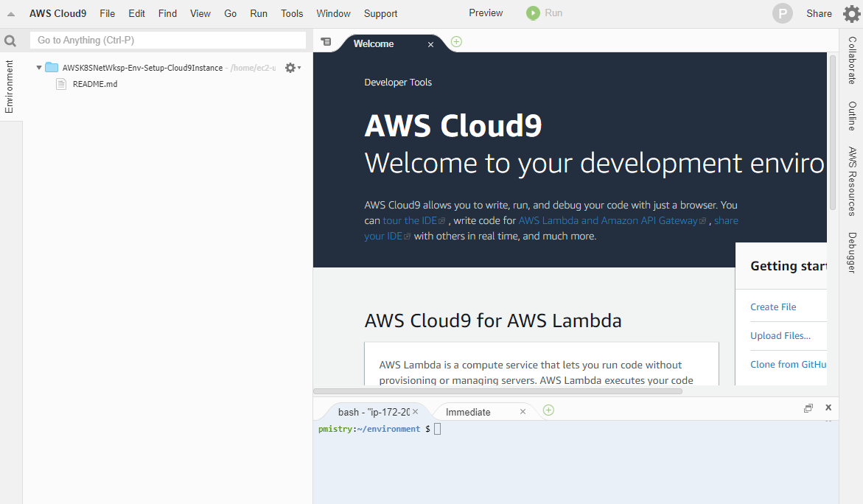Toggle the Collaborate side panel

(851, 60)
